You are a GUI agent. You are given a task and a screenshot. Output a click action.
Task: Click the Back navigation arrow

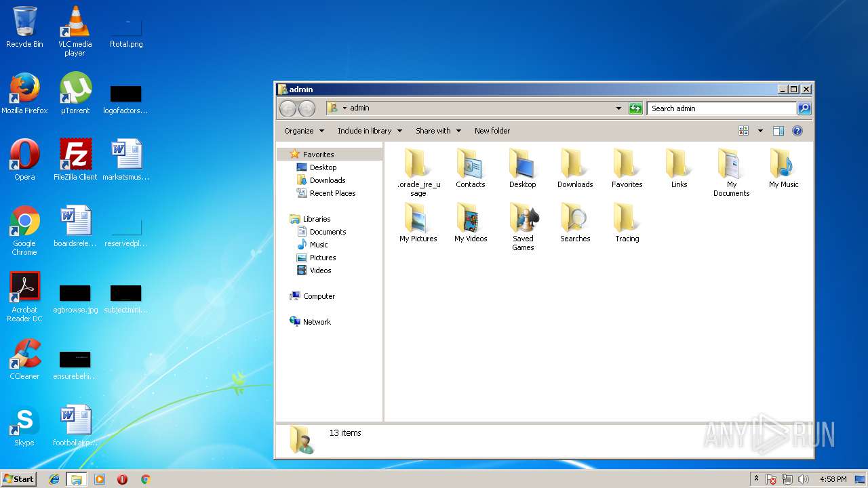click(x=288, y=108)
